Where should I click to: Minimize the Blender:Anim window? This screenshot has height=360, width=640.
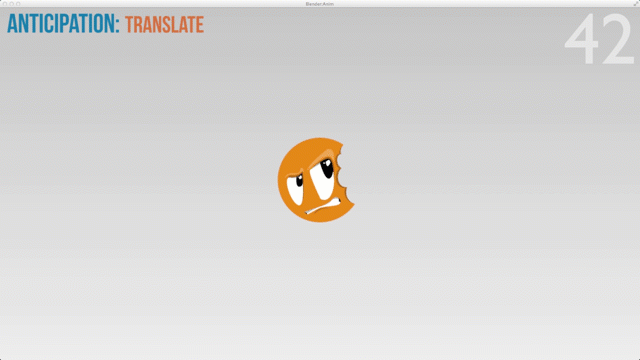(x=11, y=4)
